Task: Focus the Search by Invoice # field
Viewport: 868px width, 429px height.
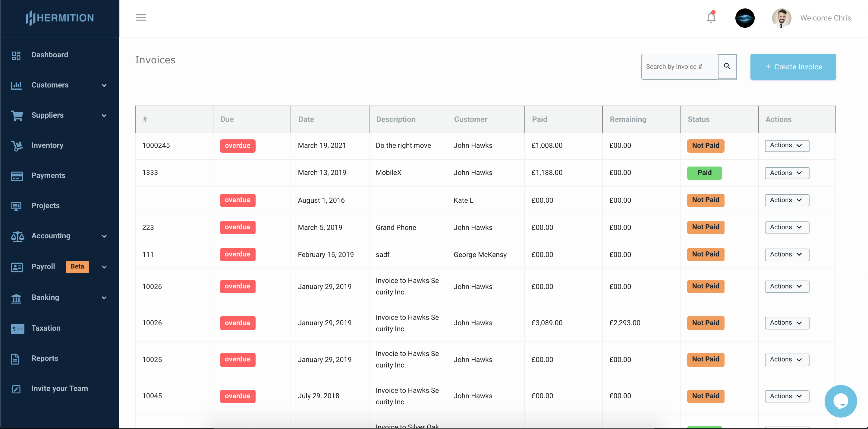Action: pos(679,67)
